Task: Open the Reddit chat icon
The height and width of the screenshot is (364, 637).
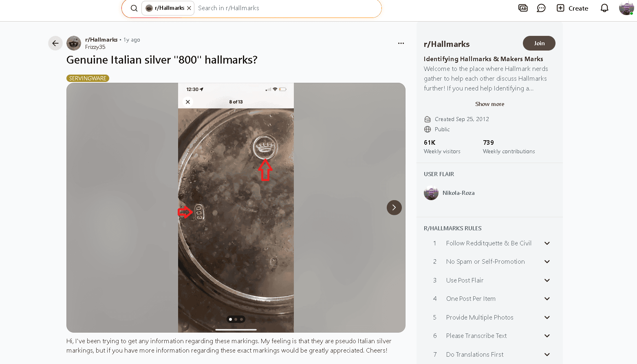Action: click(x=541, y=8)
